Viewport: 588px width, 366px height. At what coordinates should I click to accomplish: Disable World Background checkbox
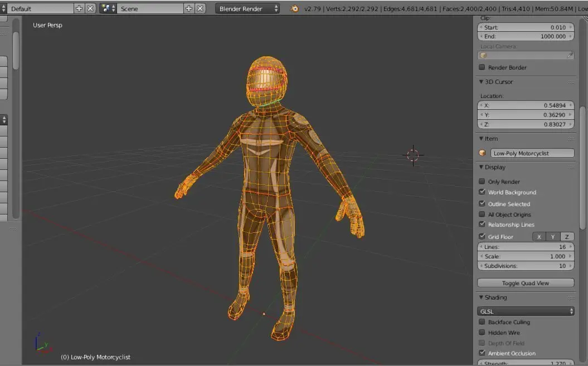tap(482, 192)
